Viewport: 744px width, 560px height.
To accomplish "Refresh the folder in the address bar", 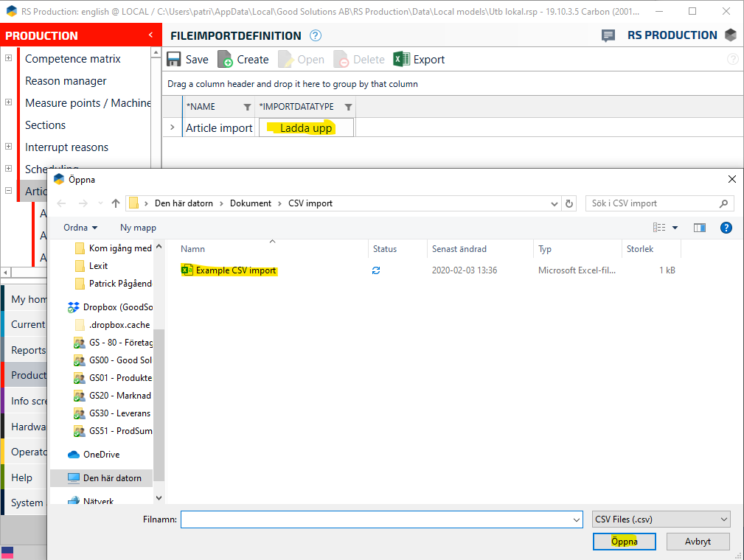I will (x=569, y=203).
